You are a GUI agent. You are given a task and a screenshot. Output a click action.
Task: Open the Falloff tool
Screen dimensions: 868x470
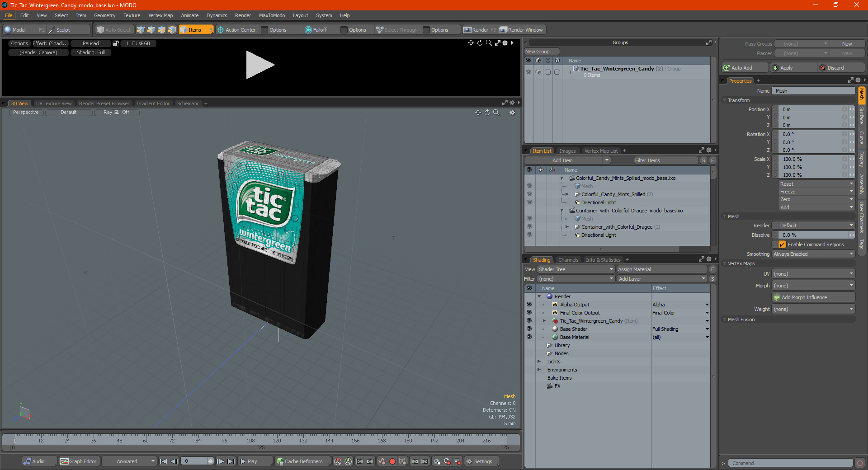(x=316, y=30)
